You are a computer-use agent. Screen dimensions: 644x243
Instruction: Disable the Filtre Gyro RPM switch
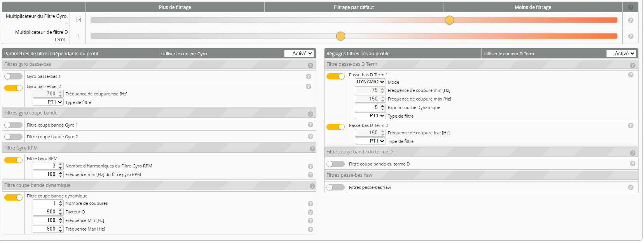point(14,160)
